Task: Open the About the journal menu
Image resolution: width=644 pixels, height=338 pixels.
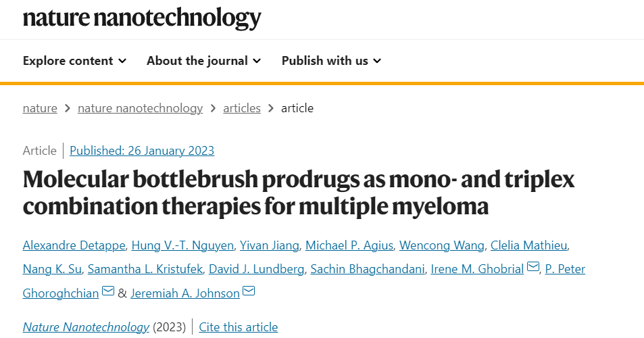Action: click(x=204, y=61)
